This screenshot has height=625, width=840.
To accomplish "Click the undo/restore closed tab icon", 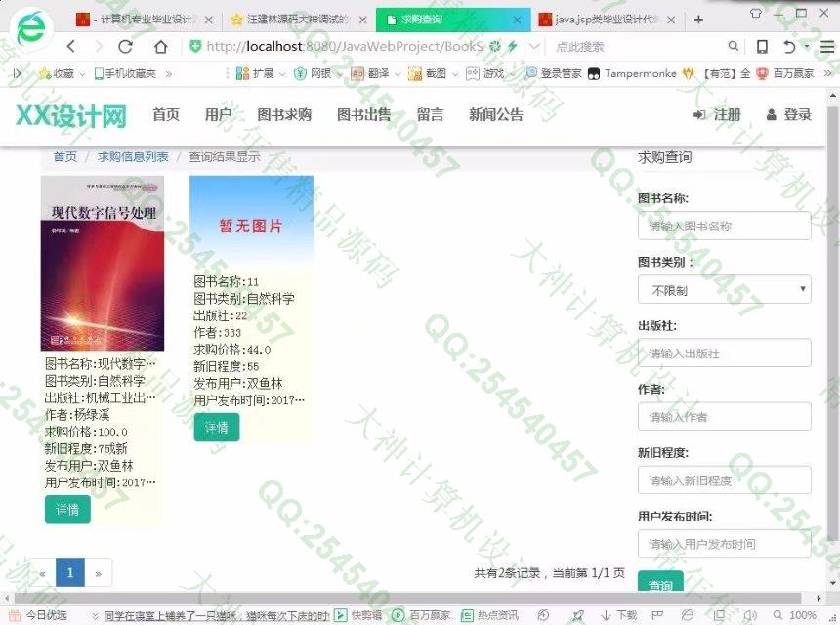I will (789, 47).
